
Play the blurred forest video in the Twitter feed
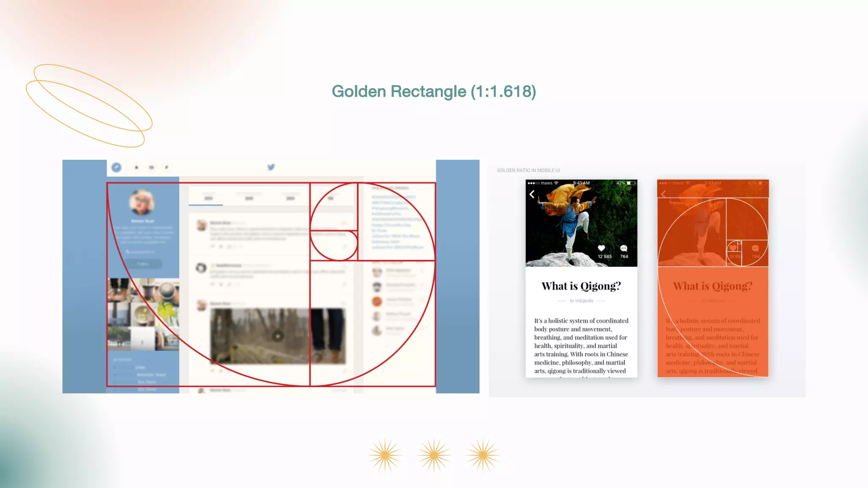[x=278, y=336]
